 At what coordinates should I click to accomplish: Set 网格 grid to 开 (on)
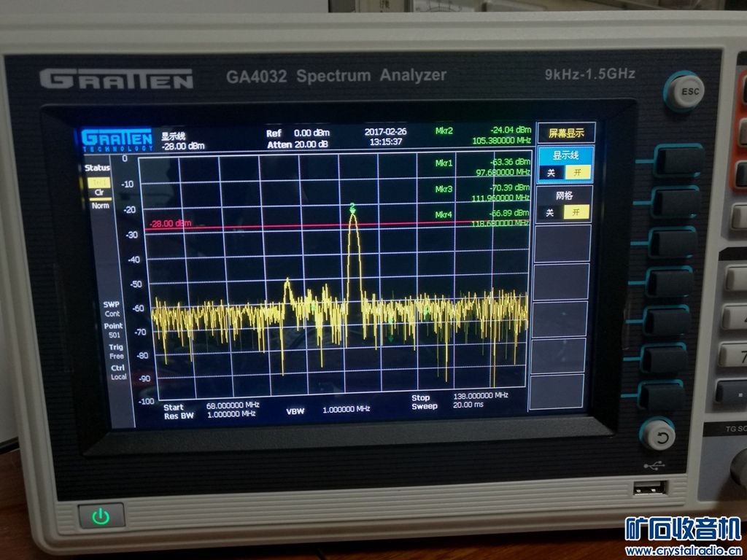click(x=576, y=212)
